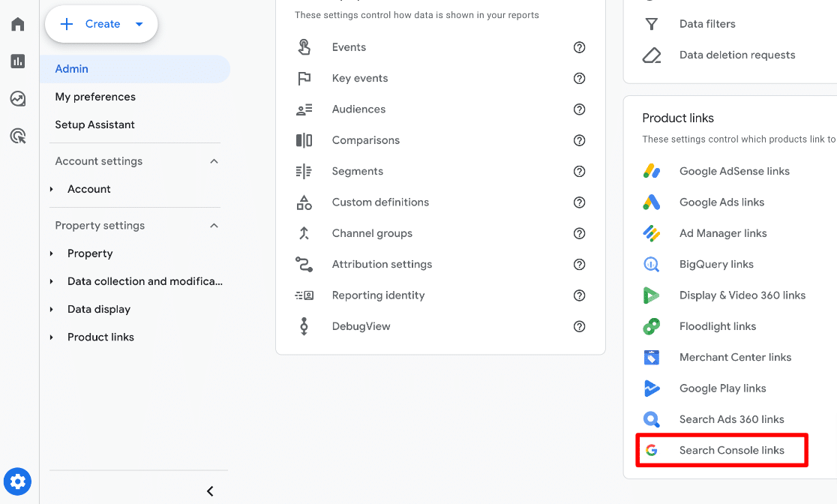Open Explore from the left navigation icons
This screenshot has width=837, height=504.
(x=17, y=98)
